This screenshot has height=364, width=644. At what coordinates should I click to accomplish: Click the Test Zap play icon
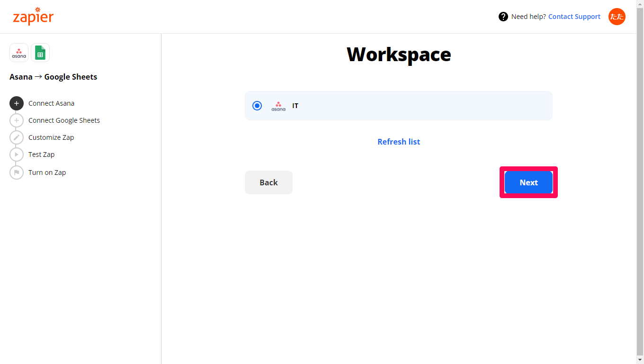click(17, 155)
